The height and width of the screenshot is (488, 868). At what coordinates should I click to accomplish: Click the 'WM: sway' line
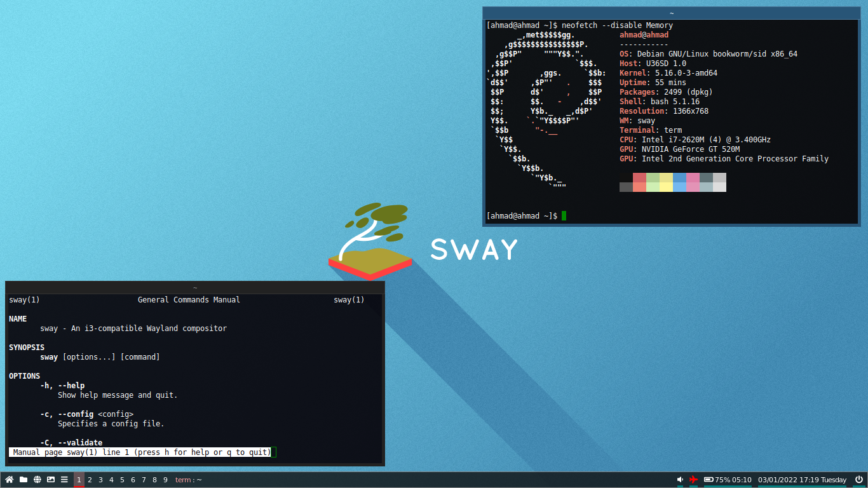click(637, 121)
